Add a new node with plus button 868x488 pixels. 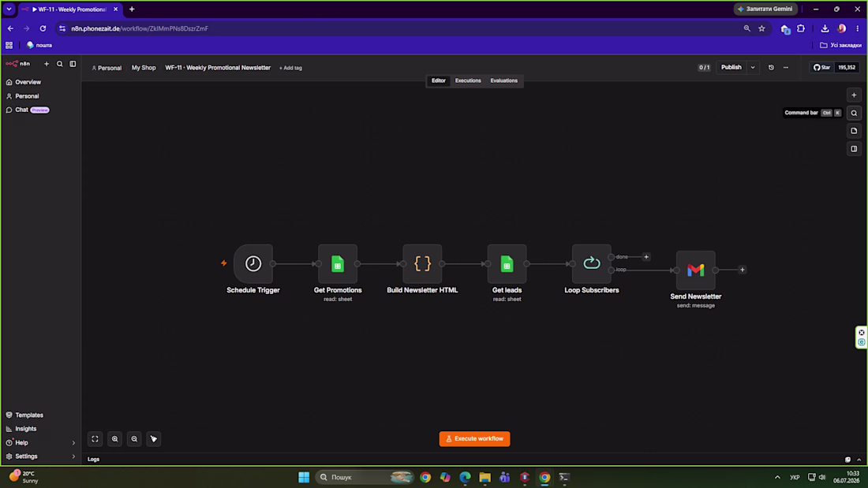[x=854, y=95]
